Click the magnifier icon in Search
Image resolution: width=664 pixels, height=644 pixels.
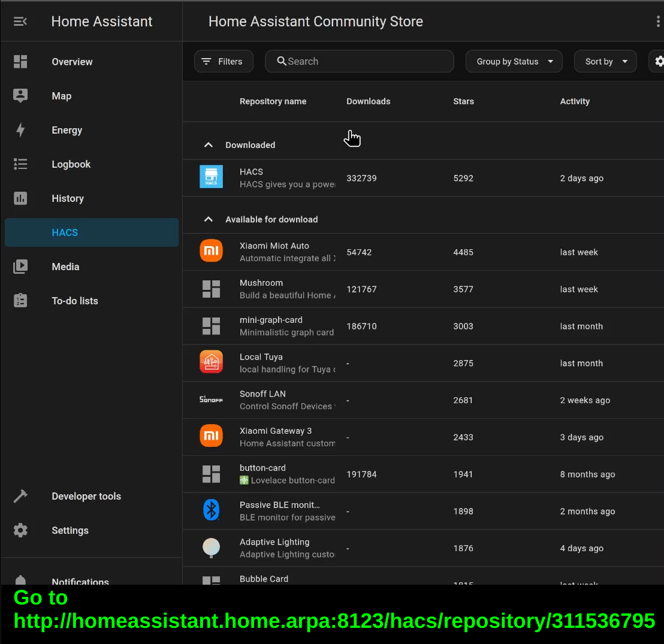pyautogui.click(x=282, y=61)
